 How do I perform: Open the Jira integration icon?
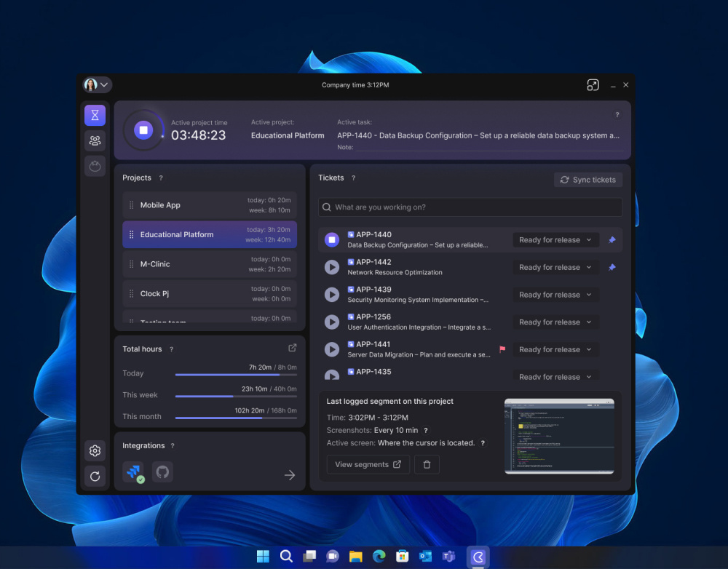pos(133,472)
